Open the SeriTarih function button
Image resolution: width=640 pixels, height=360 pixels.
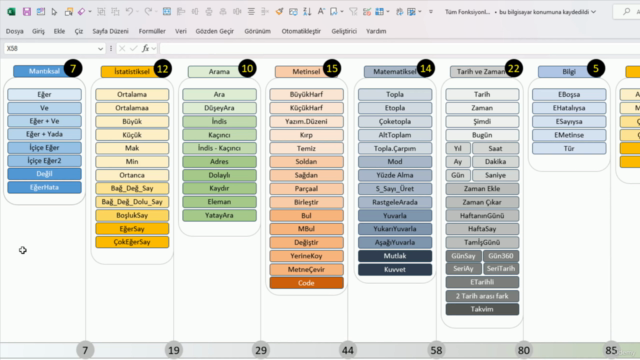click(501, 269)
